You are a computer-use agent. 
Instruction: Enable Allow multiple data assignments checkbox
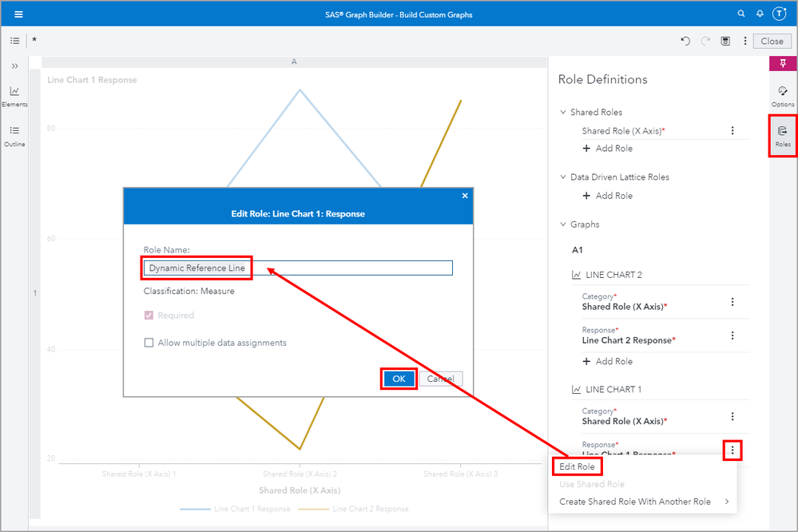click(x=149, y=343)
